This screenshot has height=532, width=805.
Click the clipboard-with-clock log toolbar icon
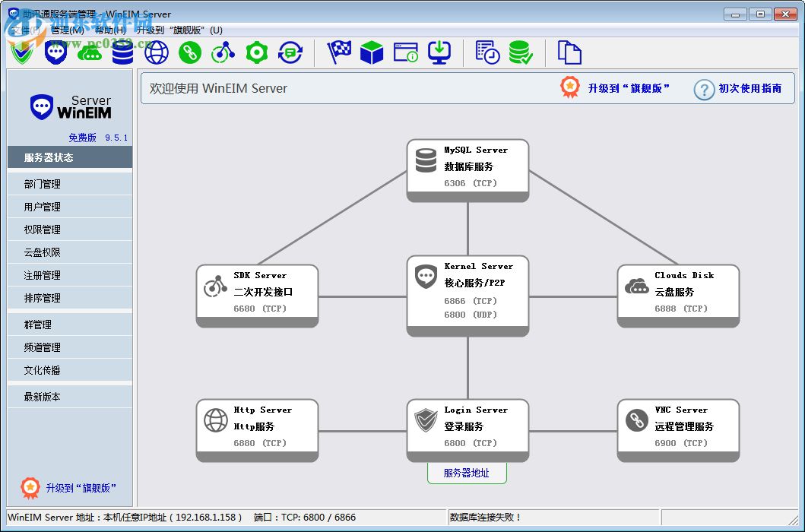(486, 52)
